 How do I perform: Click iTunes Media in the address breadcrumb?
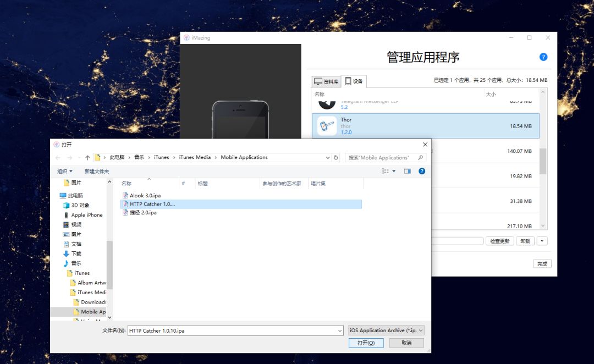[x=195, y=157]
